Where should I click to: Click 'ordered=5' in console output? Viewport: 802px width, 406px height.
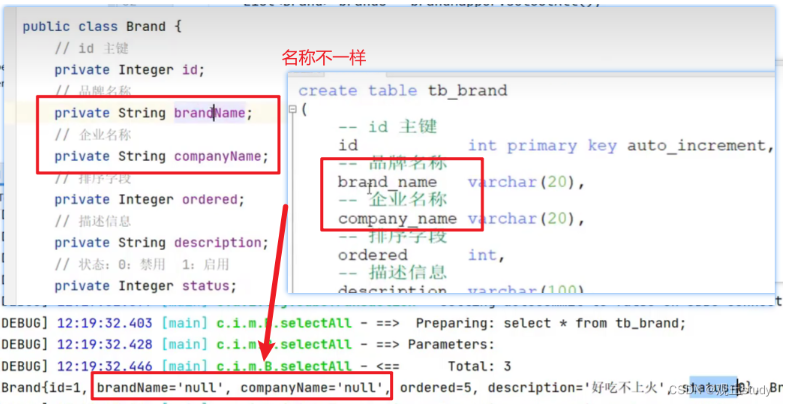coord(435,388)
